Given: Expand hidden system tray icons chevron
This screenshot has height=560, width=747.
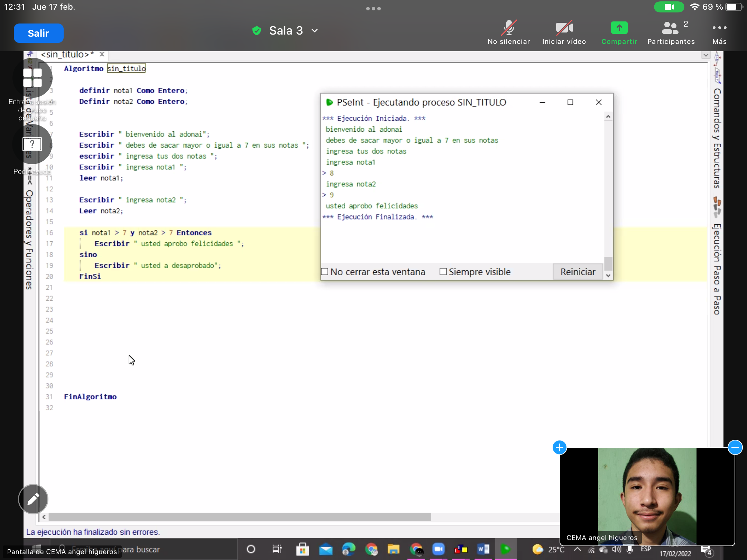Looking at the screenshot, I should pyautogui.click(x=577, y=549).
